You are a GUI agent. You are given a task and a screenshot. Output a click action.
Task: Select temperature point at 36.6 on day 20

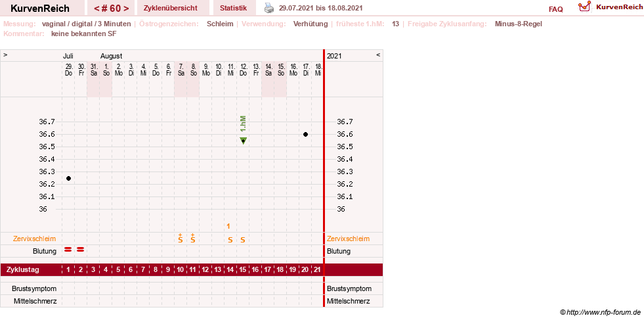pyautogui.click(x=305, y=135)
